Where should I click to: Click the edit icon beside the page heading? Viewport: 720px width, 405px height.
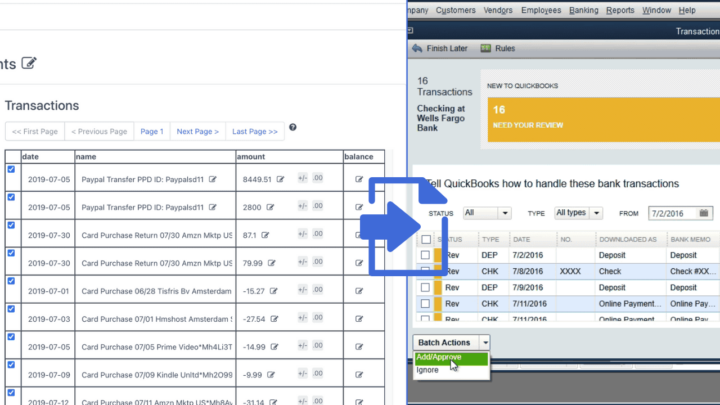(29, 63)
